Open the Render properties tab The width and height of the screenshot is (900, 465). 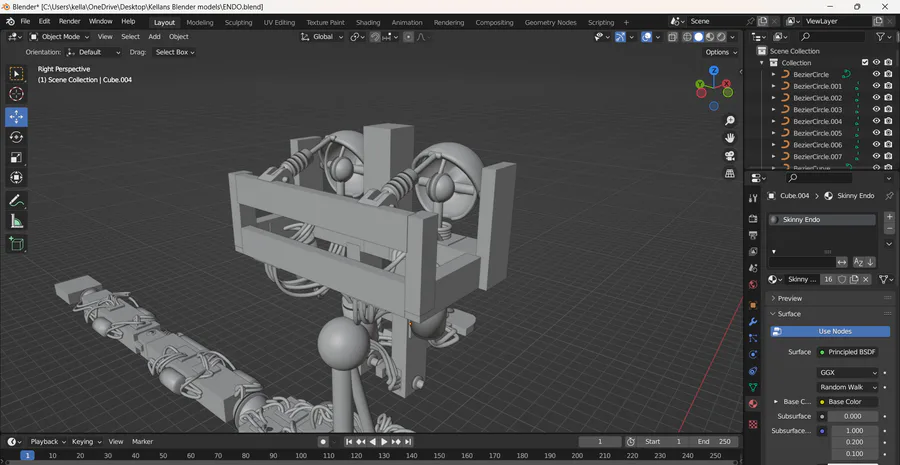tap(753, 219)
